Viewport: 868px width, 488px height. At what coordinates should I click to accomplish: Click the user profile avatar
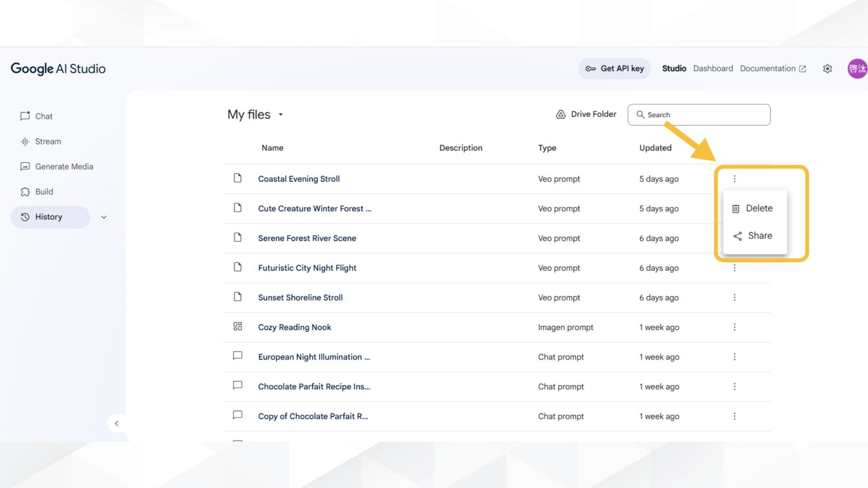[857, 69]
